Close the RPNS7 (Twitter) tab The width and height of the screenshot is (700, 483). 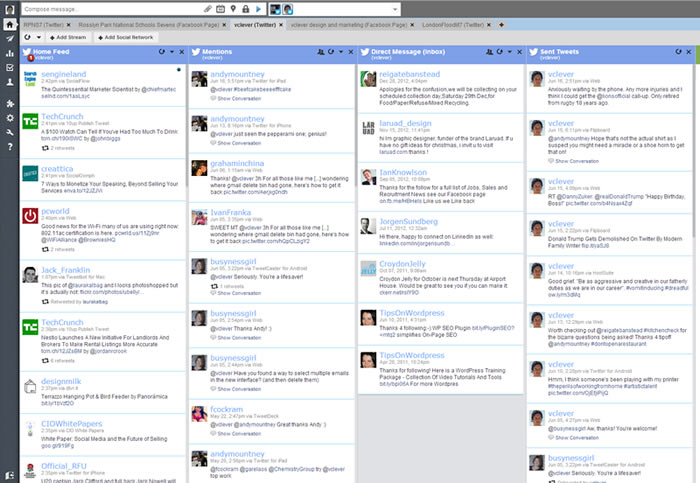[x=68, y=25]
